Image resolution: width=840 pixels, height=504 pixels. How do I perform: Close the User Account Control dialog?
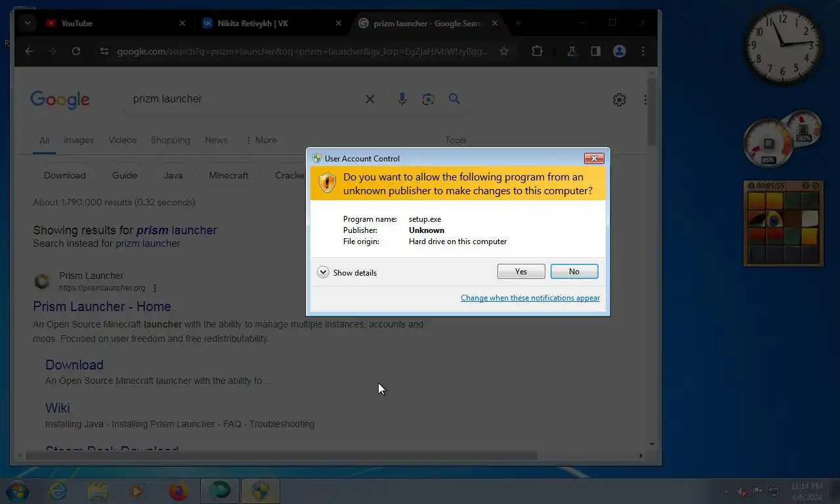tap(594, 158)
